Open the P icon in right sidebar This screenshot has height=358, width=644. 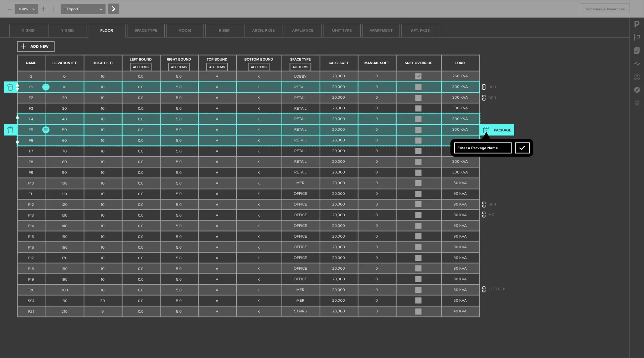pyautogui.click(x=637, y=24)
